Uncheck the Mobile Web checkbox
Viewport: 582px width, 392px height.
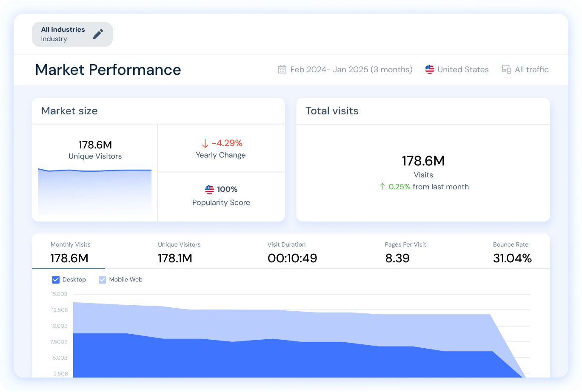tap(102, 279)
